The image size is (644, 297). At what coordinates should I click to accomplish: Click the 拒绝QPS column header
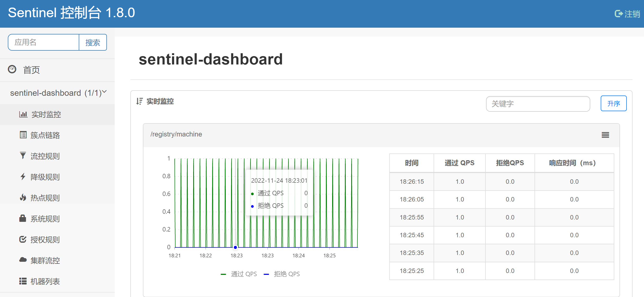[510, 163]
